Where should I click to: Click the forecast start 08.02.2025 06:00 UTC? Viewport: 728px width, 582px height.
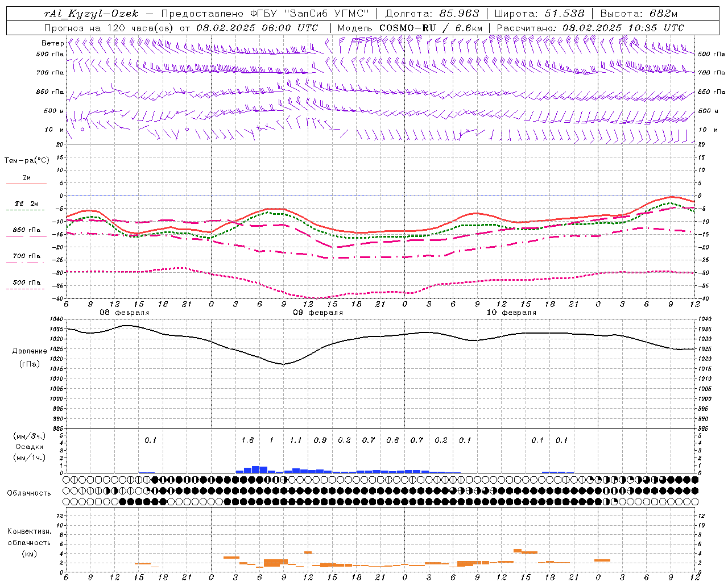[x=257, y=28]
